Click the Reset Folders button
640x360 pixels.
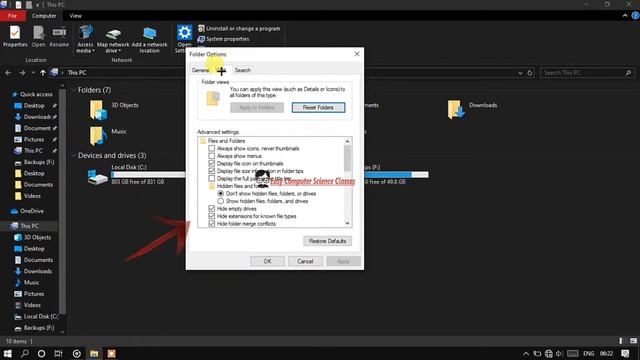[318, 107]
